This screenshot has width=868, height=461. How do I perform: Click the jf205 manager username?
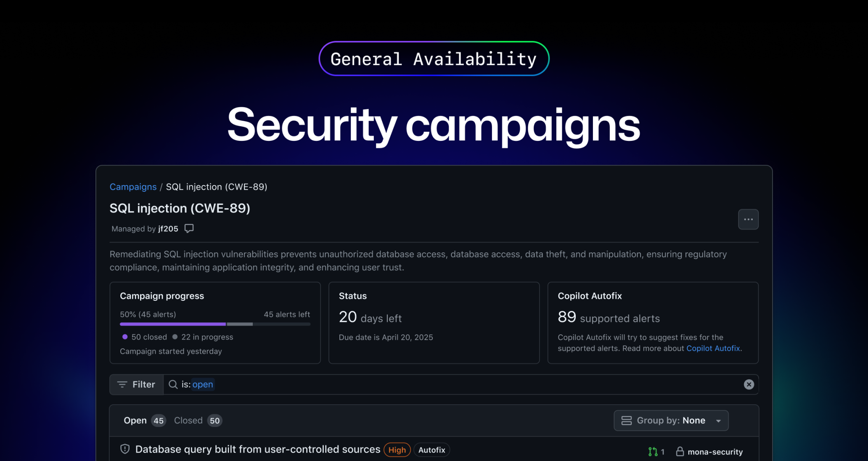(x=168, y=229)
